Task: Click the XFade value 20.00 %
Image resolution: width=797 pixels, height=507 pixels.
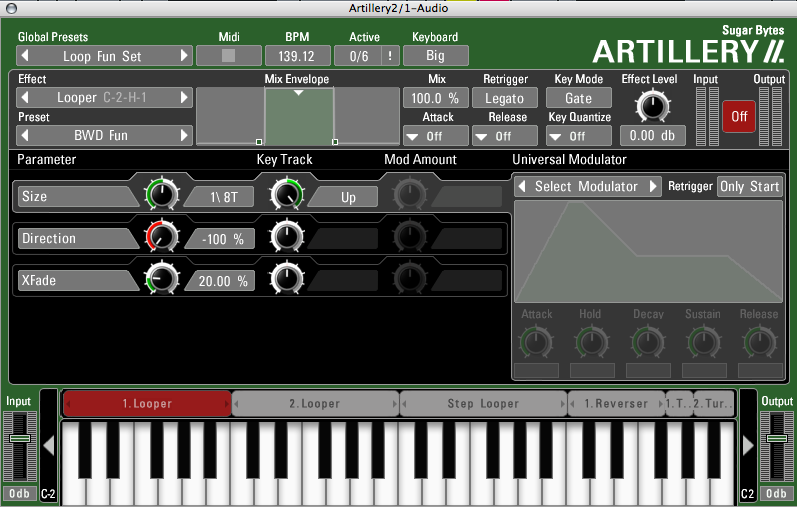Action: click(x=220, y=281)
